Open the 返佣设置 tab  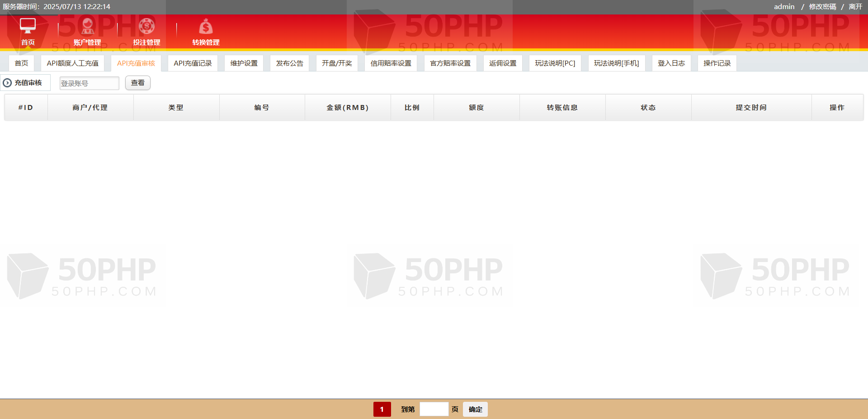[x=503, y=63]
